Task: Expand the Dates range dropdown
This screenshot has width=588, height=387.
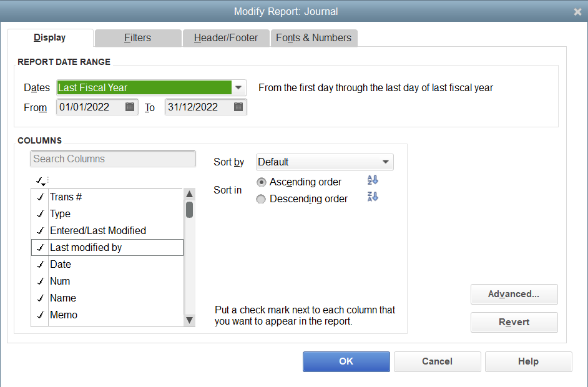Action: (238, 88)
